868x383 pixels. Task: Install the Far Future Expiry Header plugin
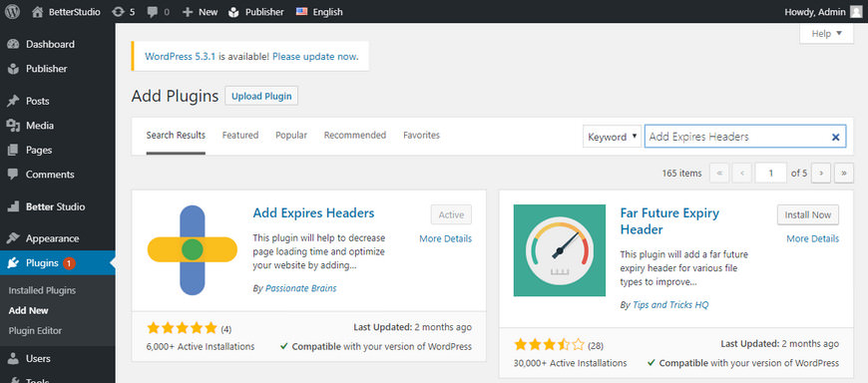pos(808,214)
